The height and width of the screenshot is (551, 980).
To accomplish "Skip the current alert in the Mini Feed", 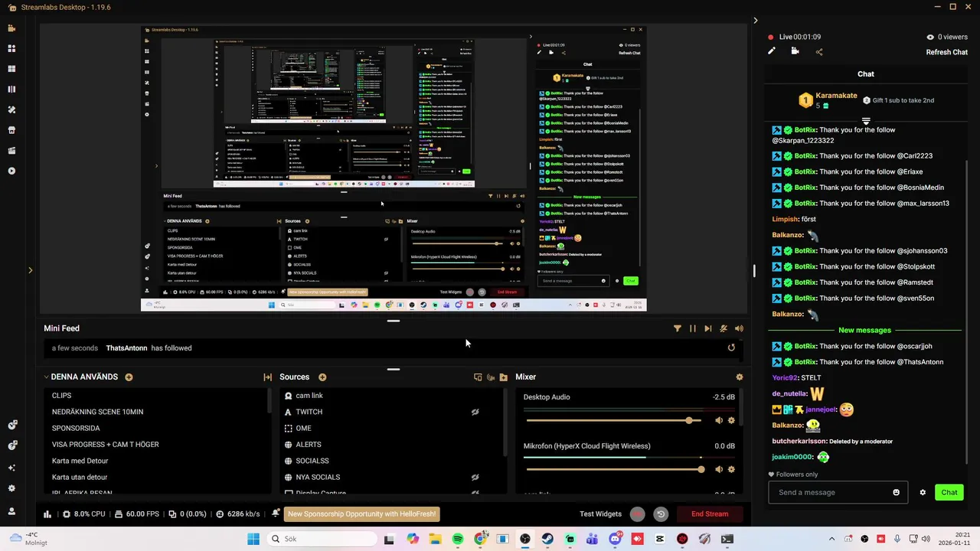I will (x=708, y=328).
